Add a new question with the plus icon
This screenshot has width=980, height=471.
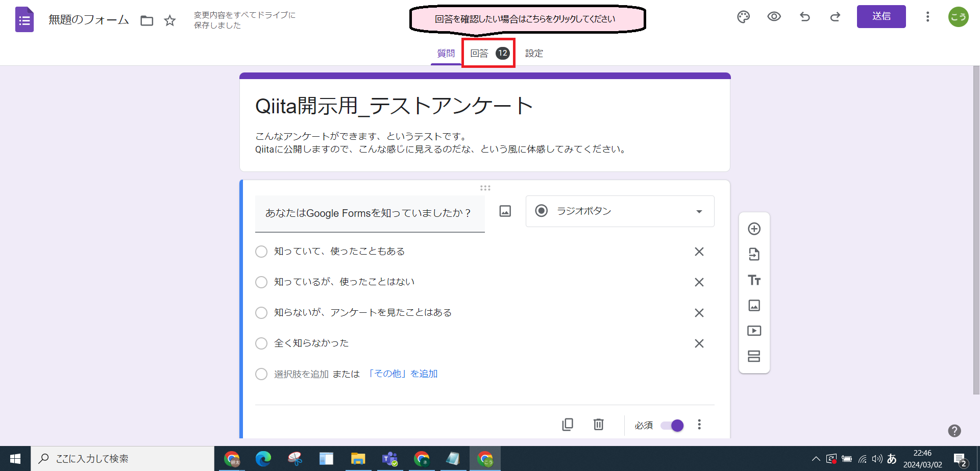click(754, 229)
